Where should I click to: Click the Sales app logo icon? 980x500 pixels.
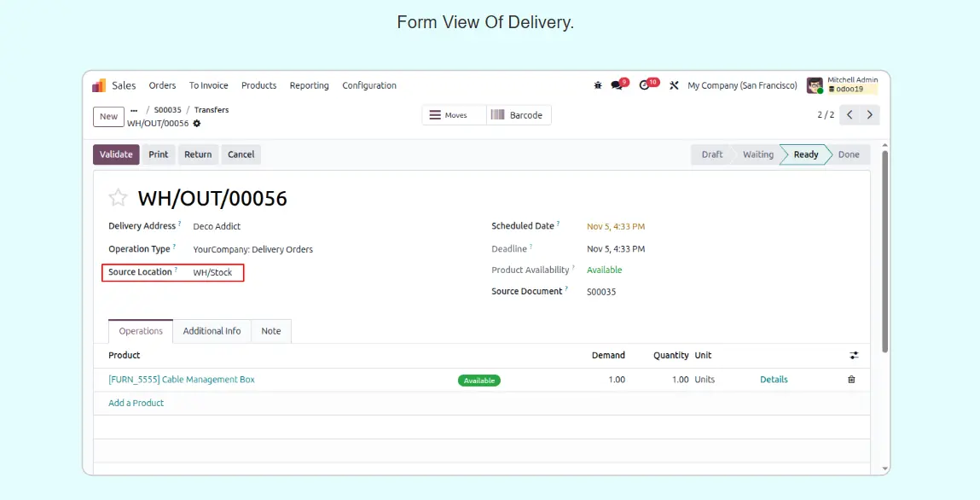tap(99, 85)
